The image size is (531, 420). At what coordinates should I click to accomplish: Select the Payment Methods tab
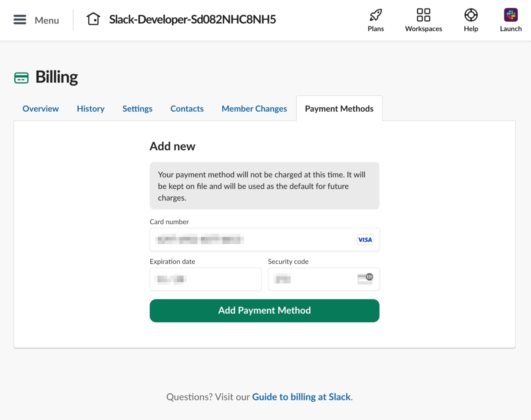click(339, 109)
